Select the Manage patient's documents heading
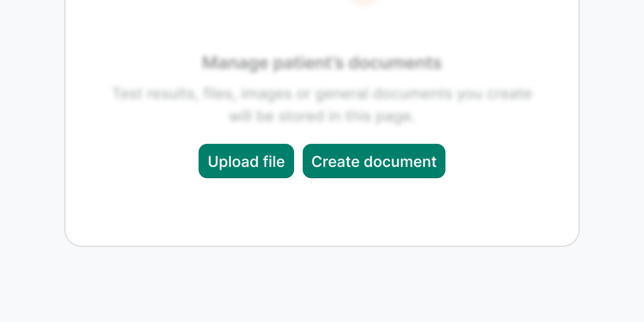644x322 pixels. click(322, 63)
